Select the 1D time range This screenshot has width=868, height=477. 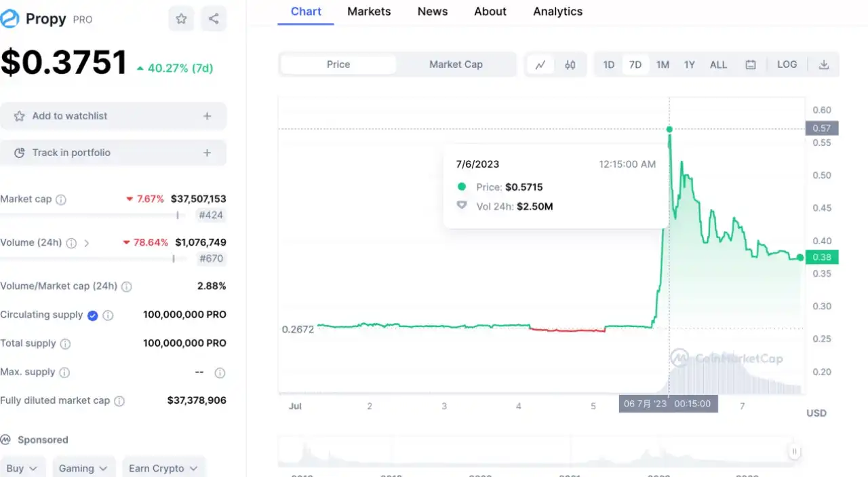coord(609,65)
